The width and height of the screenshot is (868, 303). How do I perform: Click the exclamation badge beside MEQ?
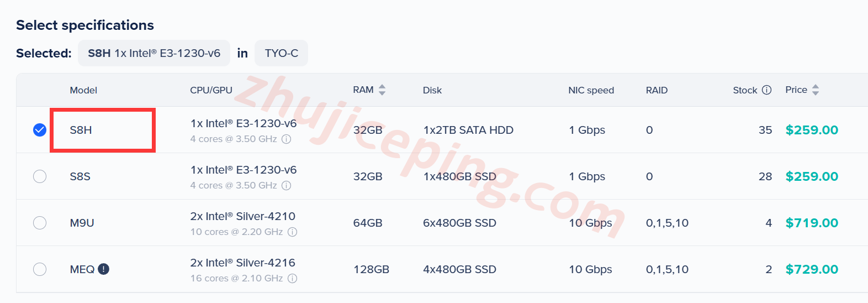pos(103,269)
